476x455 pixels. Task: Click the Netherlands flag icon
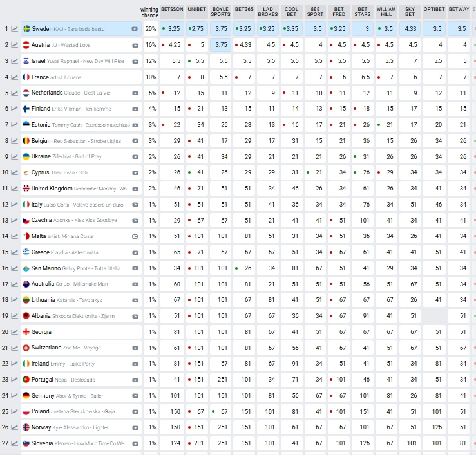click(x=26, y=93)
